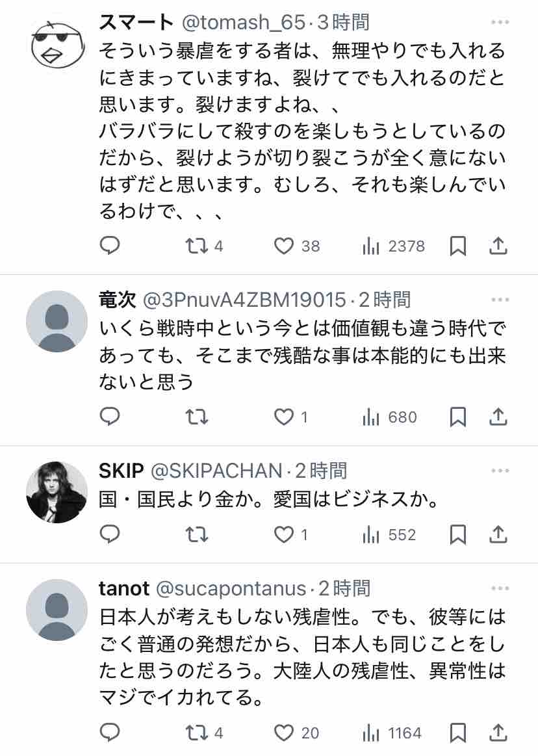This screenshot has width=538, height=756.
Task: View analytics showing 680 views
Action: [390, 417]
